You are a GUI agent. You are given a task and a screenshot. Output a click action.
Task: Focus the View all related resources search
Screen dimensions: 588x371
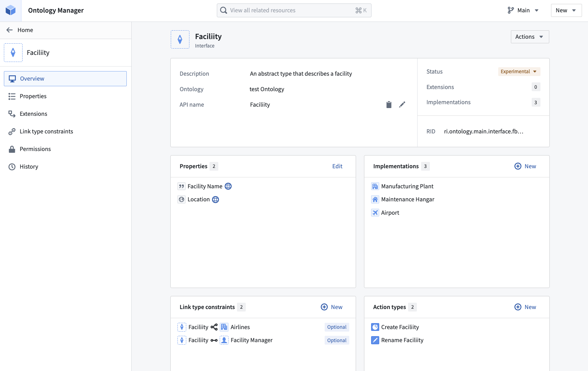(294, 10)
